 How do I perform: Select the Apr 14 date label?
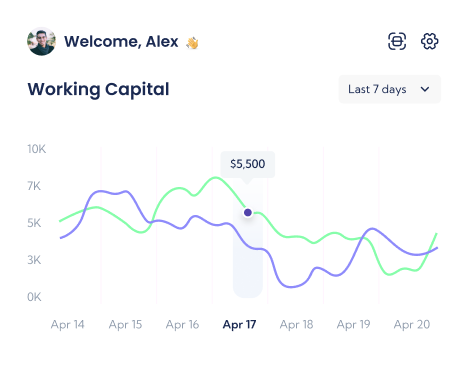(68, 324)
